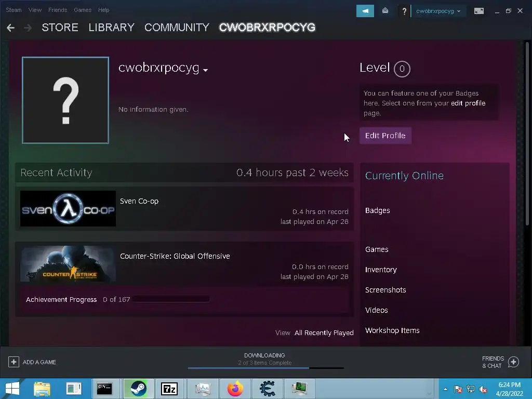This screenshot has height=399, width=532.
Task: Open the Inventory link
Action: (381, 270)
